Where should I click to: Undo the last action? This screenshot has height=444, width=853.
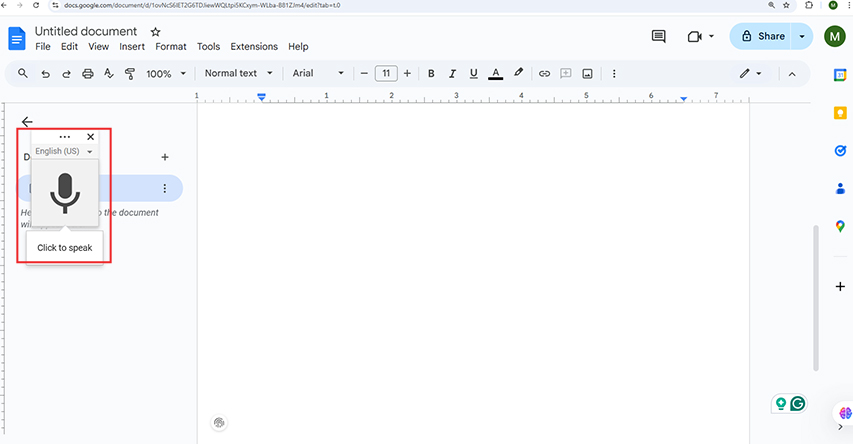pyautogui.click(x=45, y=73)
